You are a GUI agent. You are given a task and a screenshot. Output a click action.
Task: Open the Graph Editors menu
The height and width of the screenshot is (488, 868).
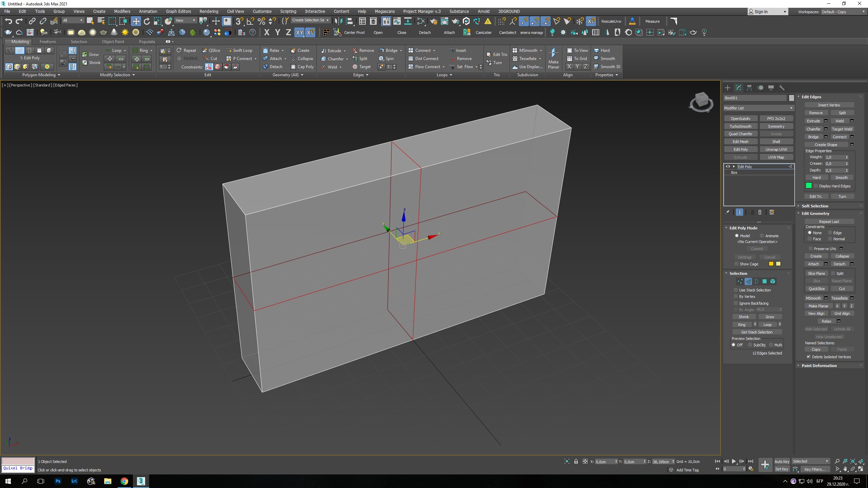tap(178, 12)
